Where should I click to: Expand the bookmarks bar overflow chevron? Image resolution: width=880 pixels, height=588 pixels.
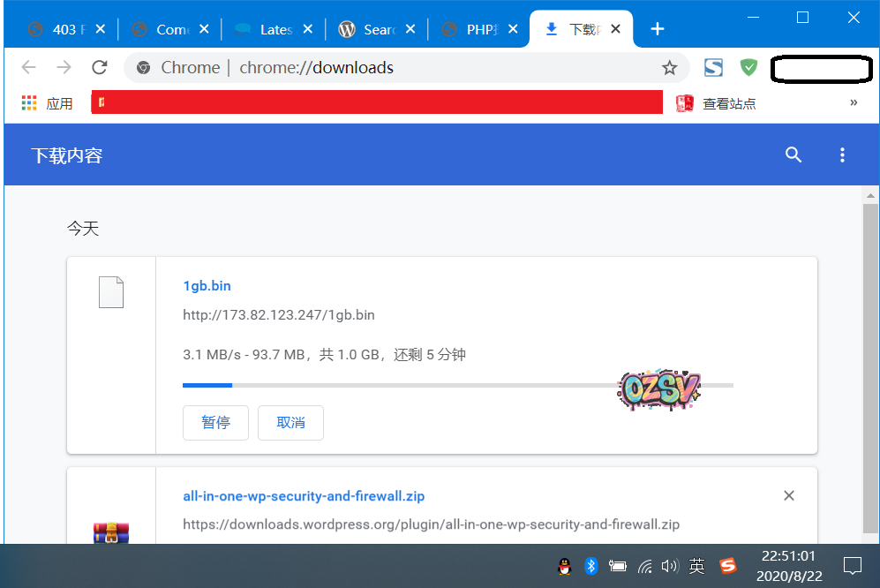[854, 103]
